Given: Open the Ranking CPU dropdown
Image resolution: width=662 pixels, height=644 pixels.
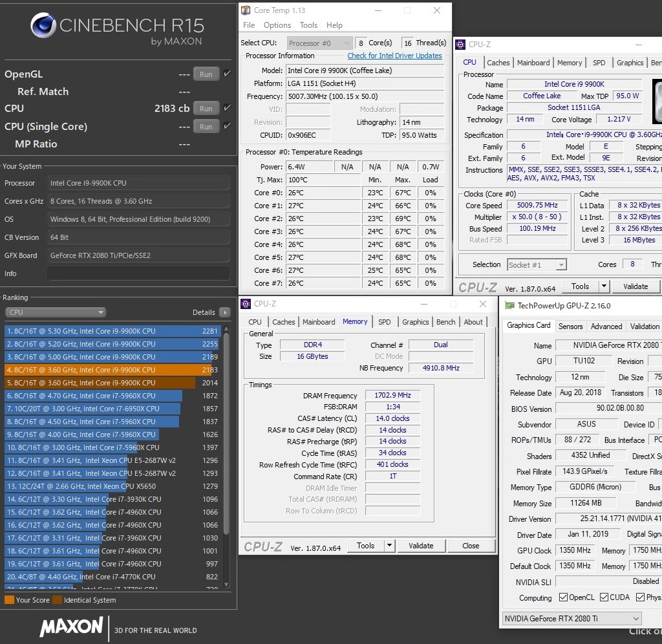Looking at the screenshot, I should click(x=56, y=312).
